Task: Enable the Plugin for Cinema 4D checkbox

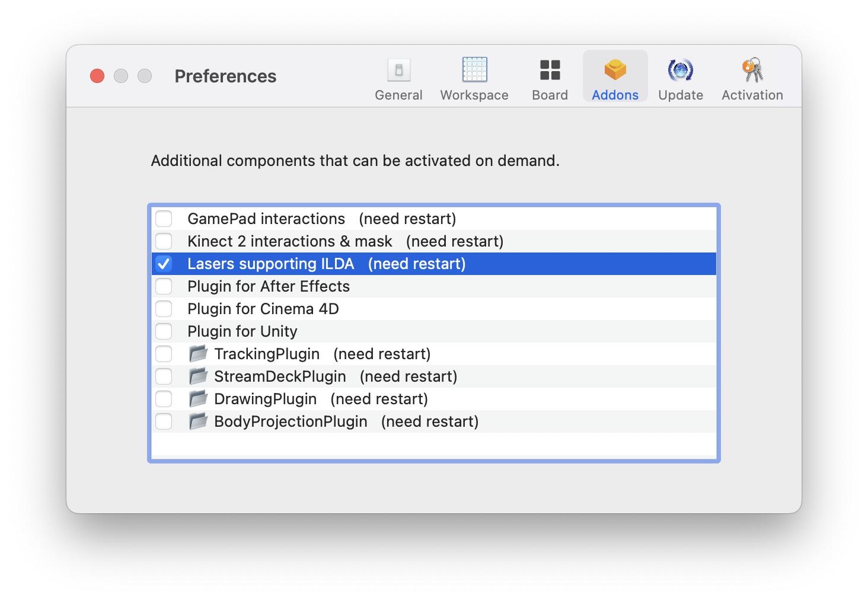Action: tap(164, 309)
